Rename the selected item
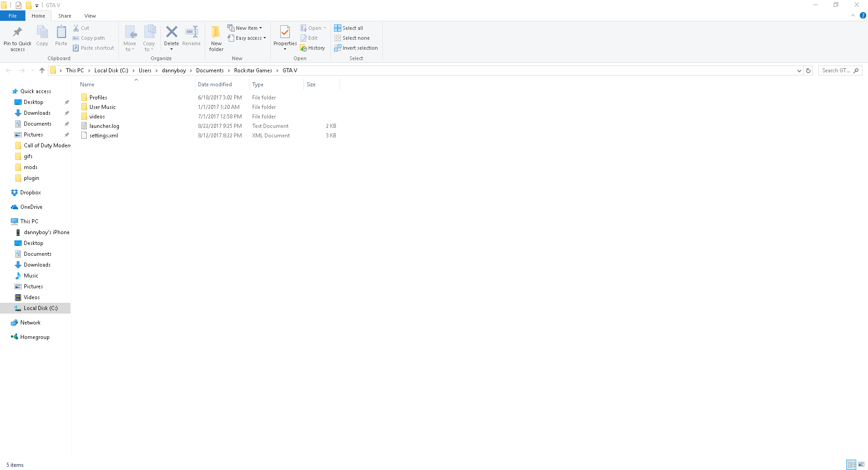Image resolution: width=868 pixels, height=470 pixels. [x=191, y=36]
